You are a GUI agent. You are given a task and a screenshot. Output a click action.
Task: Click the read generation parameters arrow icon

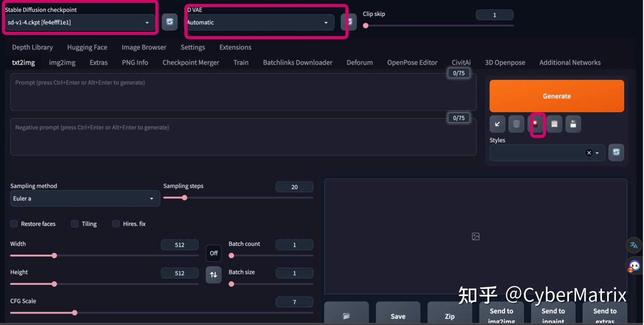pyautogui.click(x=497, y=124)
